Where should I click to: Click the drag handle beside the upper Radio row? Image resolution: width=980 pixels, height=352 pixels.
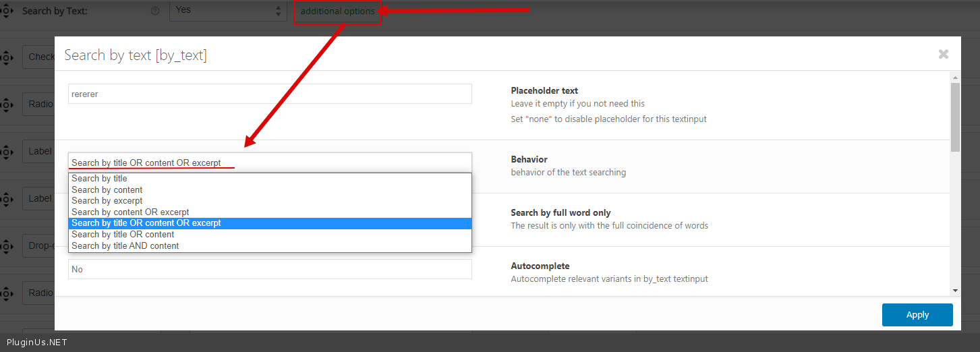(x=6, y=105)
